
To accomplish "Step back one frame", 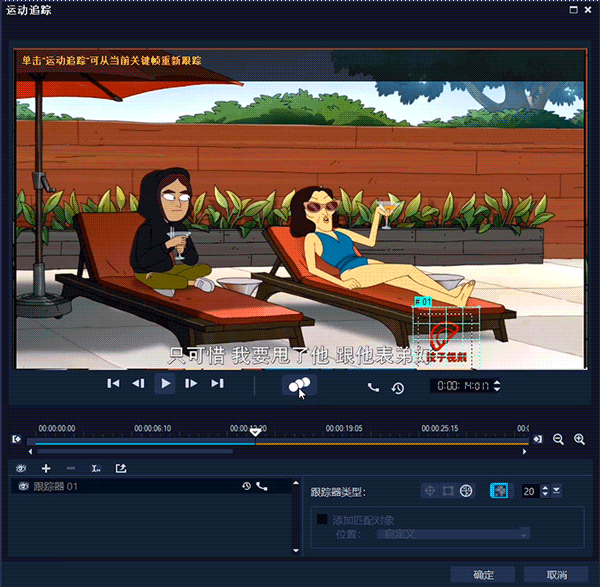I will 138,383.
